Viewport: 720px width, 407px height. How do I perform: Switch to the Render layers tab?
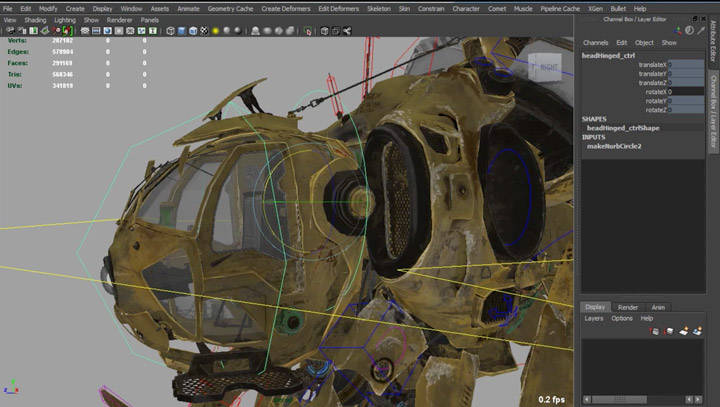(x=628, y=307)
